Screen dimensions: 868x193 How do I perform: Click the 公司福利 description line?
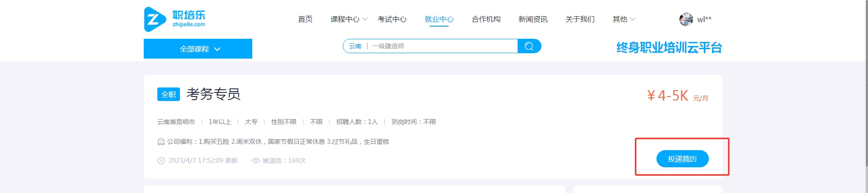point(278,142)
